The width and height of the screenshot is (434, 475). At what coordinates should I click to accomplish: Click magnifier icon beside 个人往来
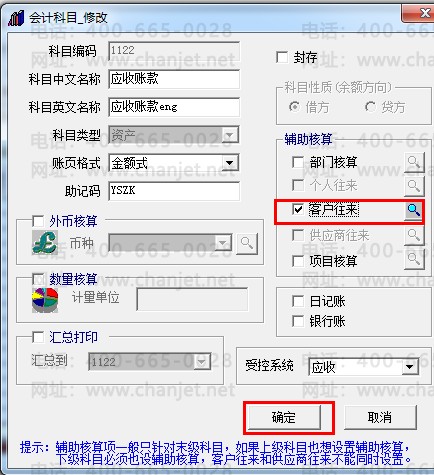coord(414,186)
